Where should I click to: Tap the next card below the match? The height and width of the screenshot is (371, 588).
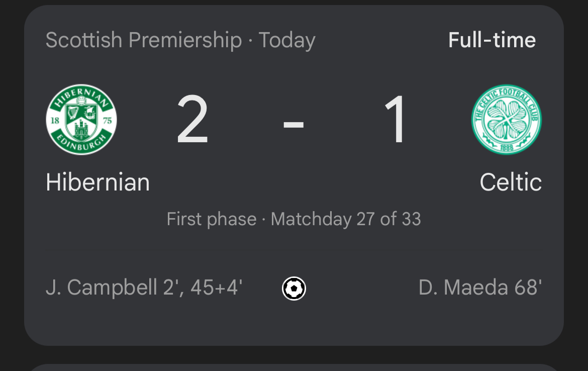point(294,367)
